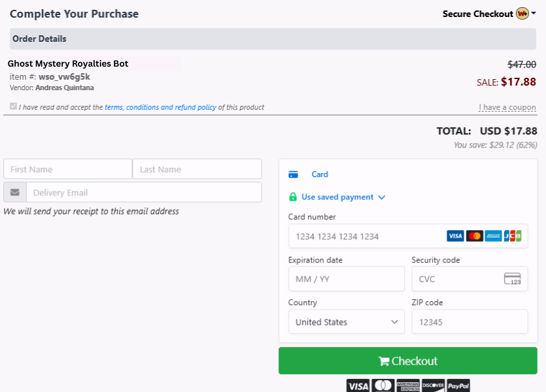Image resolution: width=546 pixels, height=392 pixels.
Task: Click the crossed-out $47.00 price
Action: (522, 64)
